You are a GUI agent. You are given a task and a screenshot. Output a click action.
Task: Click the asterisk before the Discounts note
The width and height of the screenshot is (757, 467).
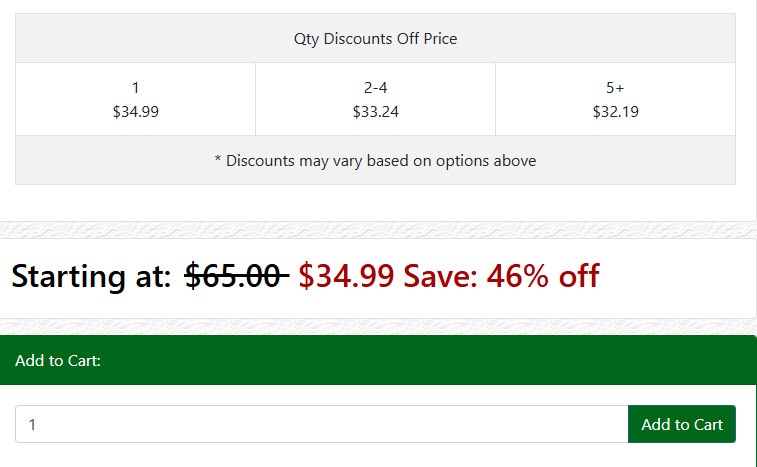[x=218, y=158]
